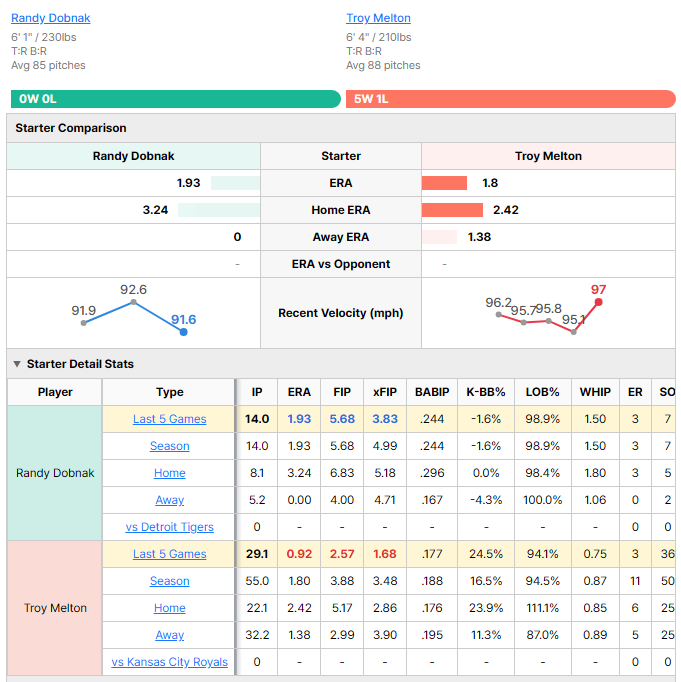Click the ERA column header
681x682 pixels.
pyautogui.click(x=299, y=392)
